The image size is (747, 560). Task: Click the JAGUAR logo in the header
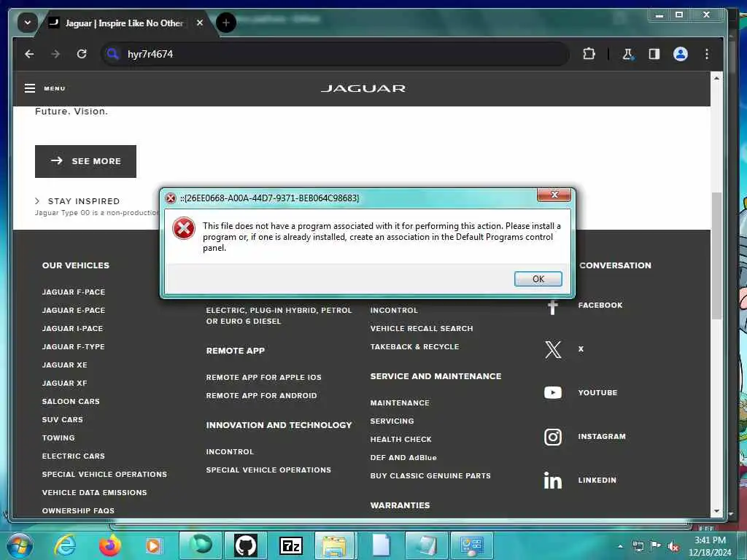[x=363, y=88]
